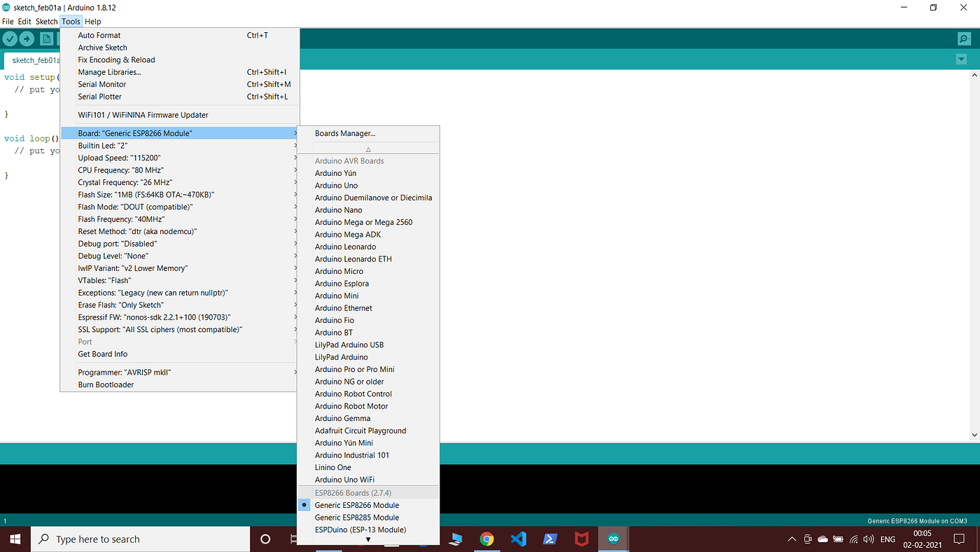Expand the CPU Frequency 80 MHz submenu
Image resolution: width=980 pixels, height=552 pixels.
pyautogui.click(x=179, y=170)
